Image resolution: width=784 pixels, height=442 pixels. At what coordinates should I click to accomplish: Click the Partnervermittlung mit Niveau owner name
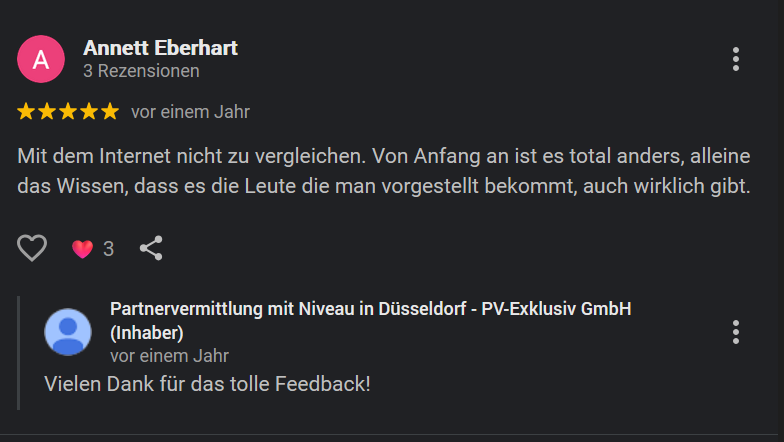click(x=370, y=309)
